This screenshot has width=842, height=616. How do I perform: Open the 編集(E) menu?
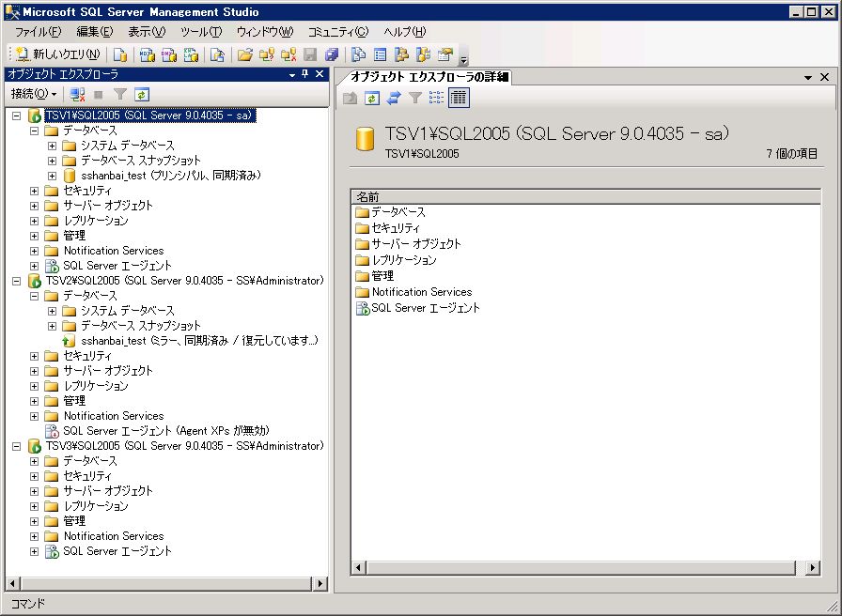pyautogui.click(x=95, y=32)
